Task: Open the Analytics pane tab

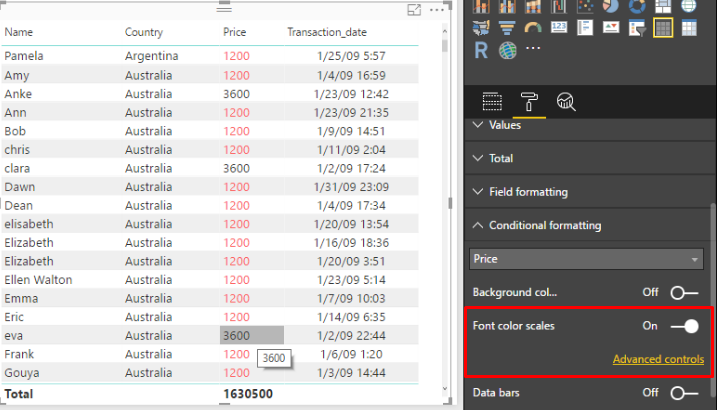Action: click(566, 101)
